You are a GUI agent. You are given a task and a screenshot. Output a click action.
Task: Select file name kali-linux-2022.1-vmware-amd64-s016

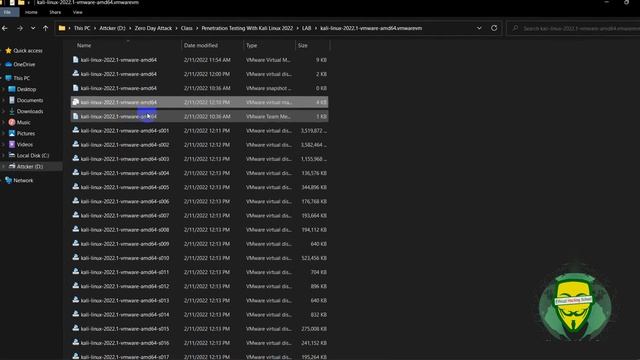tap(125, 343)
